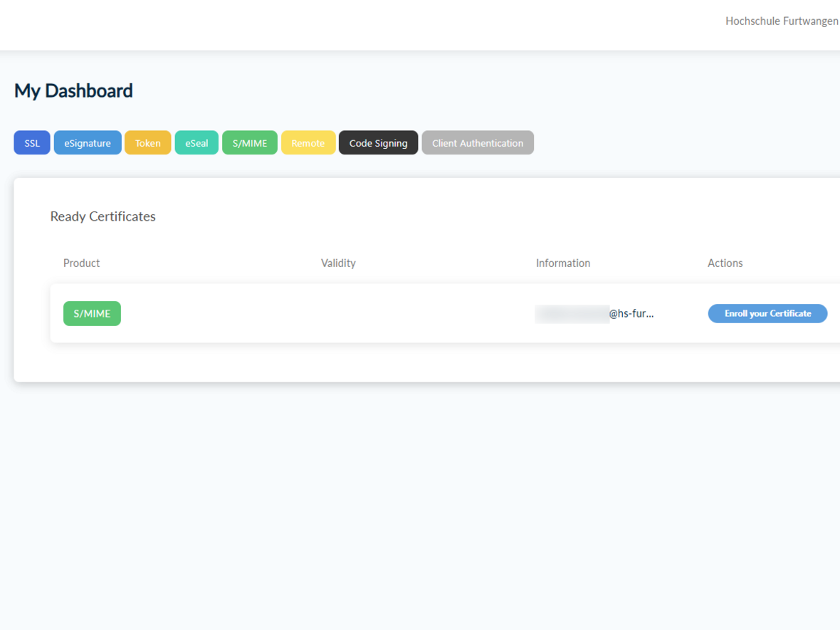Click the @hs-fur... email information text

tap(631, 313)
